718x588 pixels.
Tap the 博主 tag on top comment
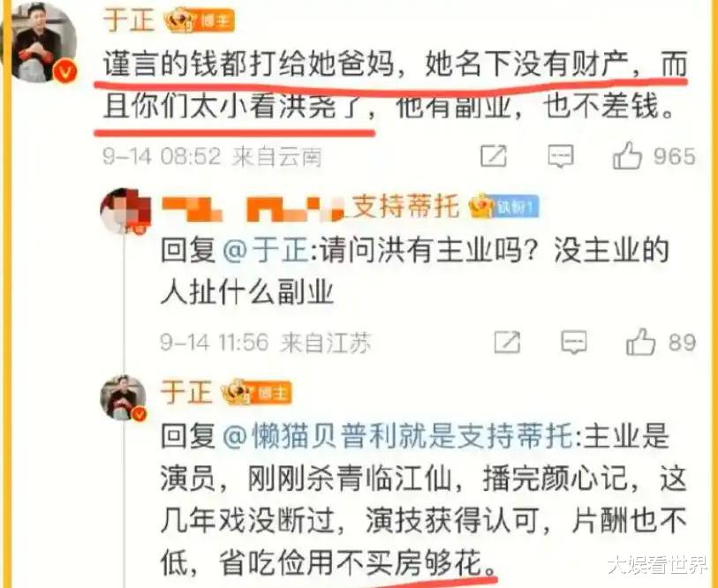(x=214, y=21)
